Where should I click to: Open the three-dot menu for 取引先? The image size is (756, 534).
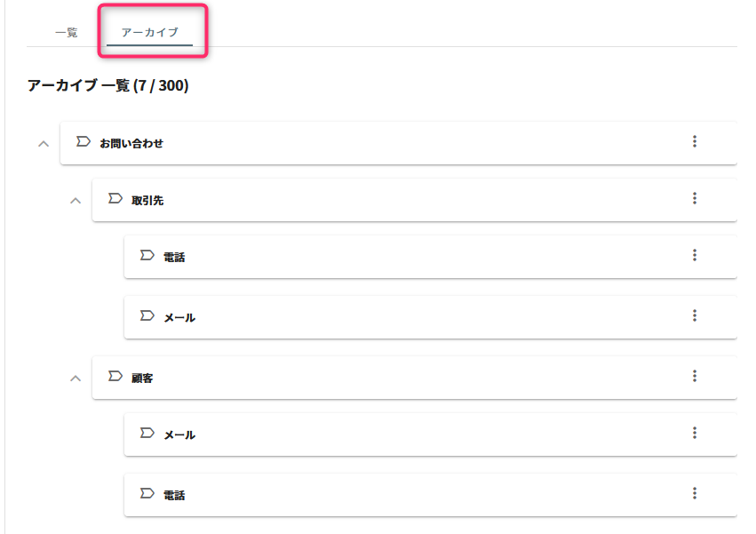click(x=695, y=198)
